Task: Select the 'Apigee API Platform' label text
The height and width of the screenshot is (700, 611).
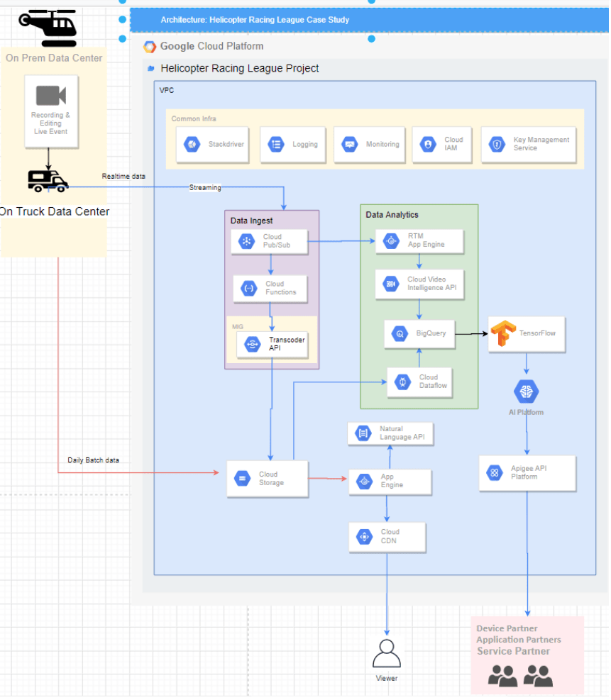Action: [x=529, y=472]
